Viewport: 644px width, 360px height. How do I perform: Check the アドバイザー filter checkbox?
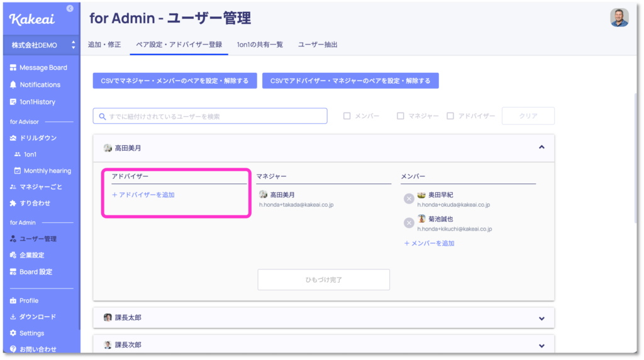[x=450, y=116]
